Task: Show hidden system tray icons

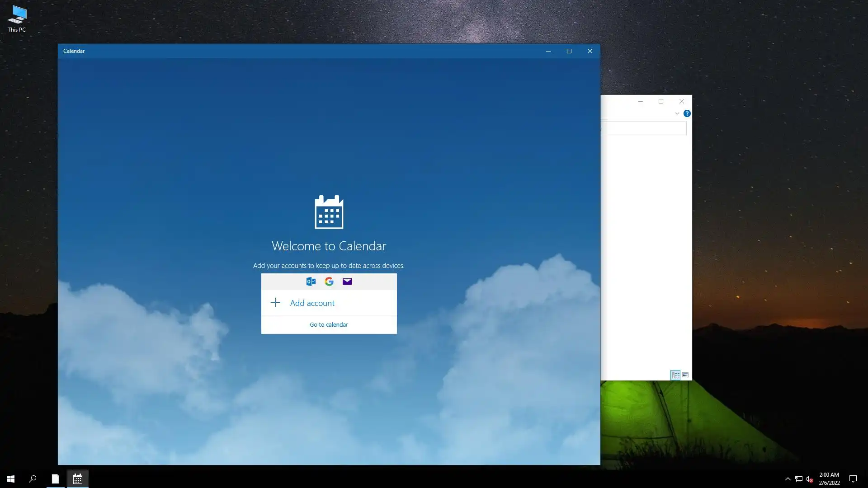Action: pos(788,479)
